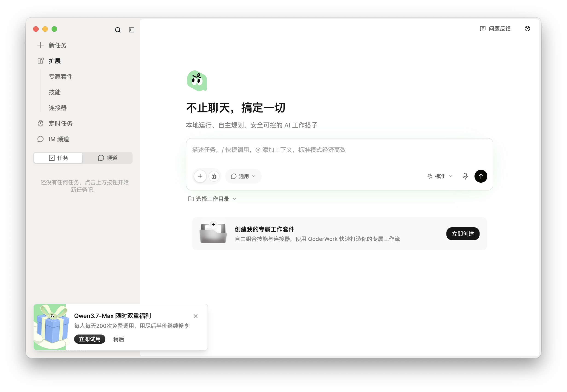Click the folder thumbnail in kit card

pos(213,233)
